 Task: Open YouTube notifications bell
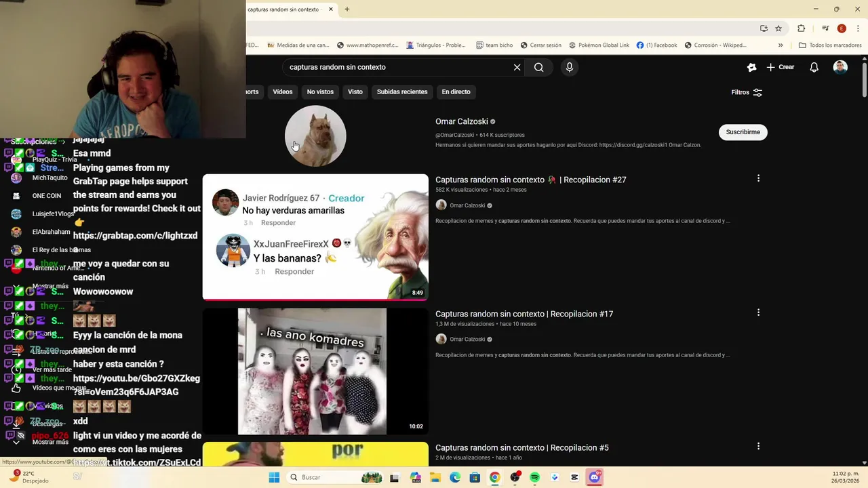[x=814, y=67]
